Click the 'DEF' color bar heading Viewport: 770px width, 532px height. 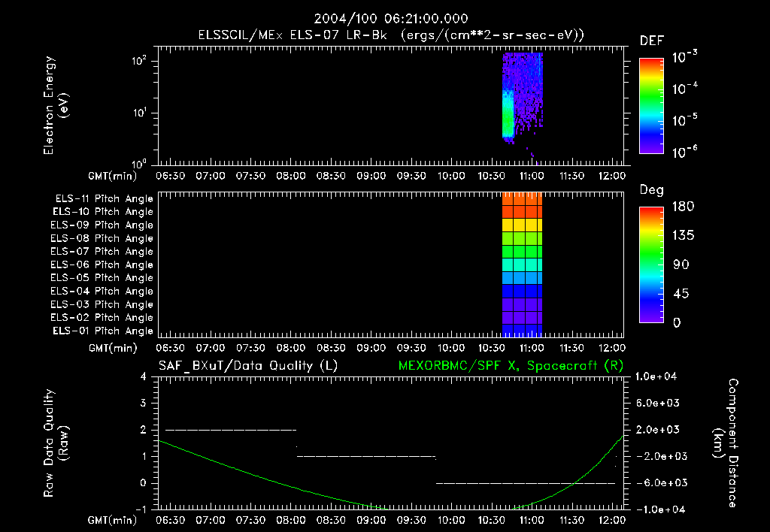pyautogui.click(x=652, y=41)
